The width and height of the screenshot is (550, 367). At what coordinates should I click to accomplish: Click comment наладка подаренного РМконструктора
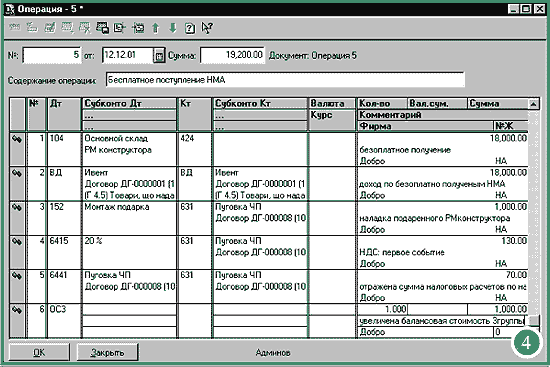coord(443,218)
